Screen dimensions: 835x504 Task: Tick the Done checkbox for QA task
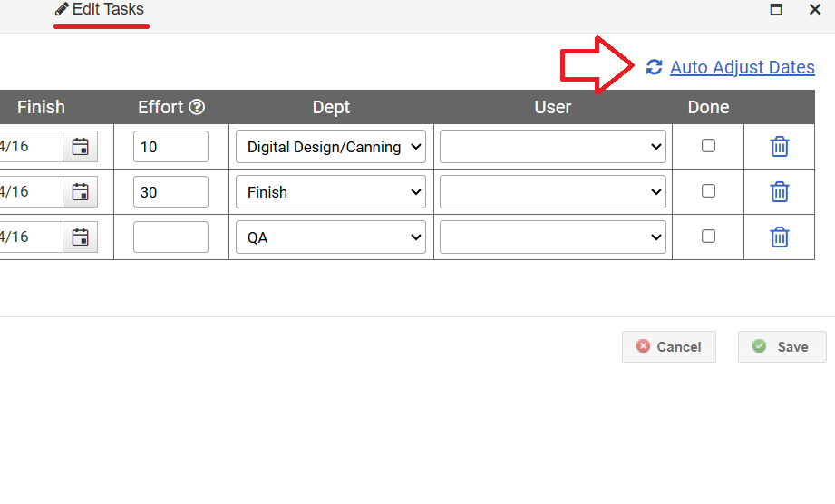708,236
